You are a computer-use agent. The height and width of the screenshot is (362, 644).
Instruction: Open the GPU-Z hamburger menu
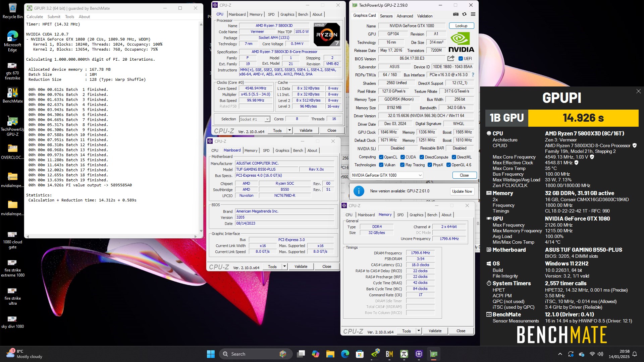pyautogui.click(x=473, y=14)
